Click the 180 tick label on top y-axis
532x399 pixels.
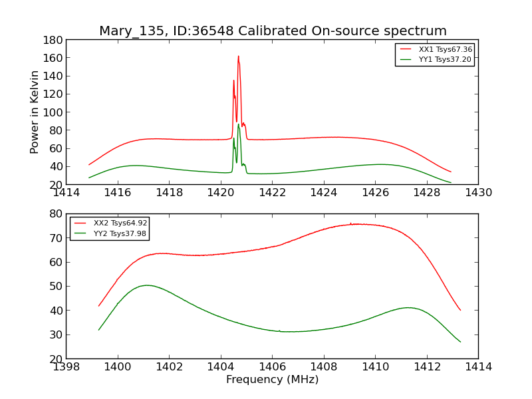point(52,40)
